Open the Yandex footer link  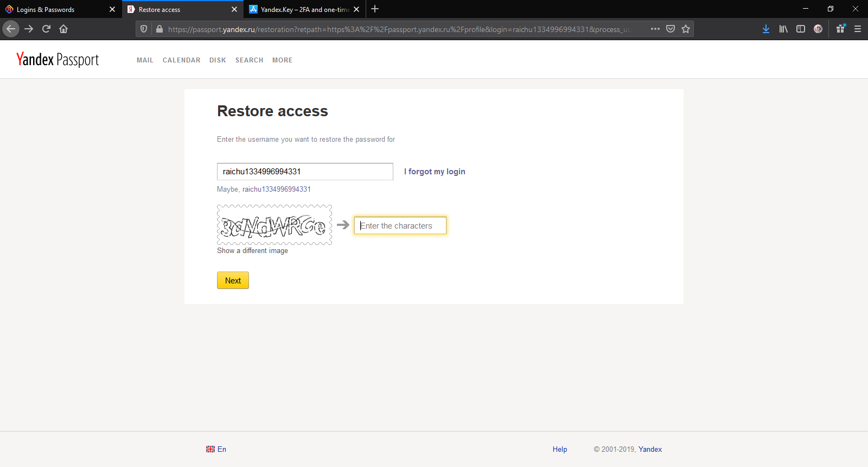click(x=650, y=449)
